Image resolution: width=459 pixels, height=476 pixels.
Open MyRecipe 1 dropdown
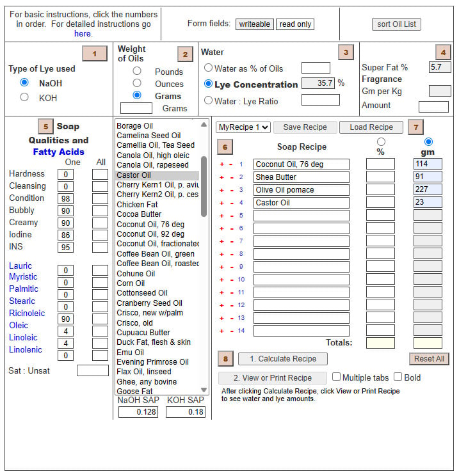click(243, 127)
